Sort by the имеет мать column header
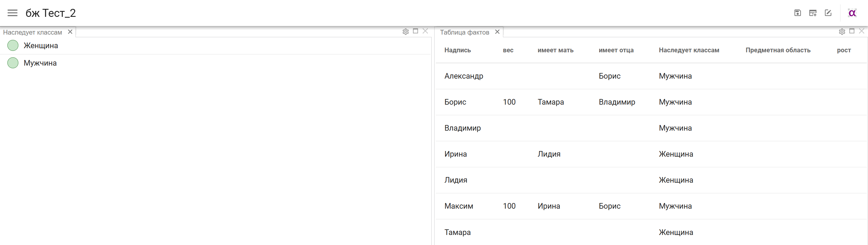The height and width of the screenshot is (245, 868). [555, 50]
